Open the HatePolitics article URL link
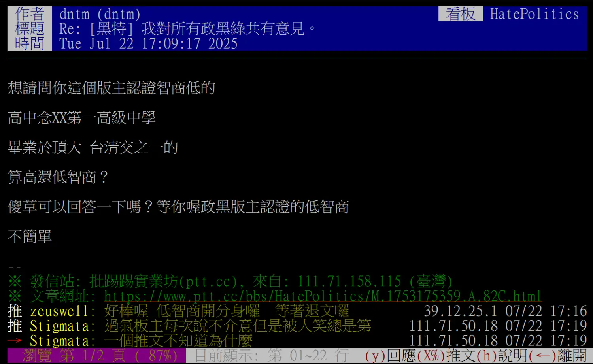 (323, 296)
